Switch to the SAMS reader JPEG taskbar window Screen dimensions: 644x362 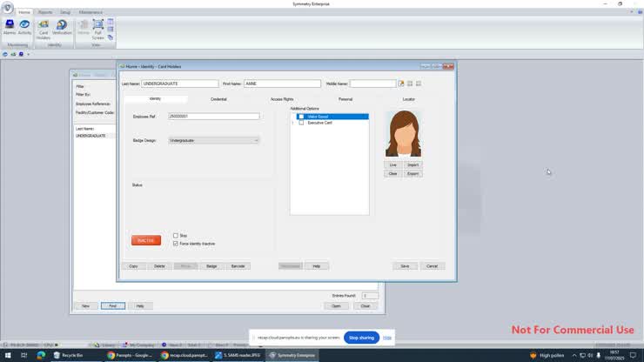pyautogui.click(x=238, y=355)
